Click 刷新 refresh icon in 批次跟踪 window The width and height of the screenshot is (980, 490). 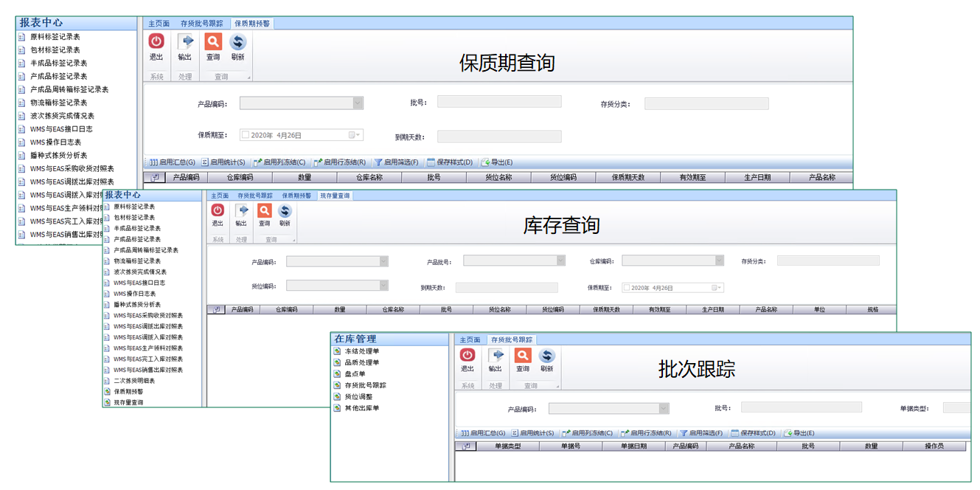coord(546,356)
